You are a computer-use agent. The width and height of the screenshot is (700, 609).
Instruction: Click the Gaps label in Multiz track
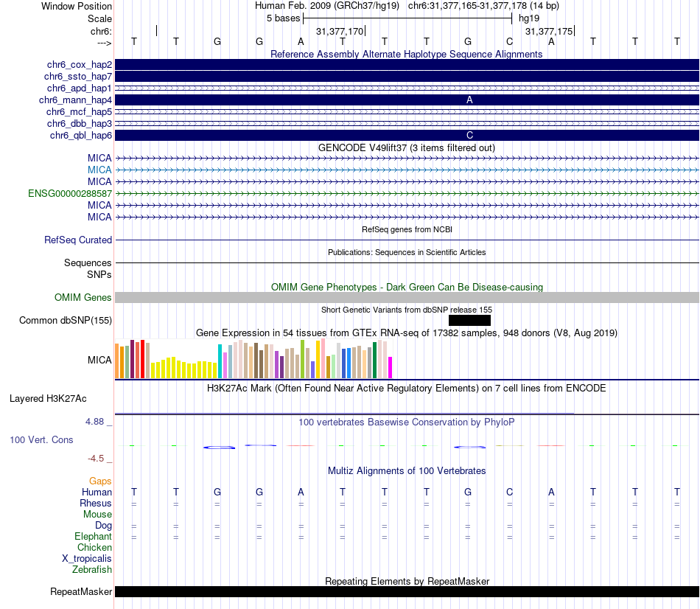(x=100, y=481)
